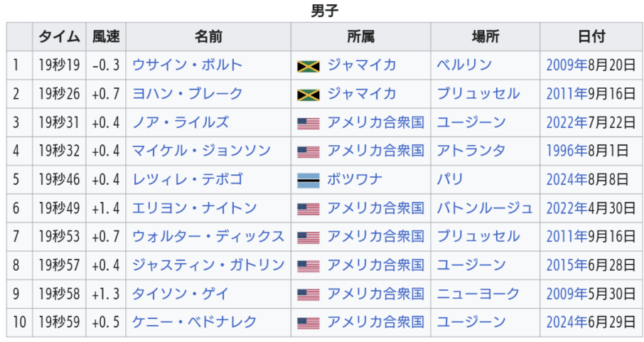Open the ヨハン・ブレーク athlete link
This screenshot has width=644, height=342.
[x=187, y=94]
